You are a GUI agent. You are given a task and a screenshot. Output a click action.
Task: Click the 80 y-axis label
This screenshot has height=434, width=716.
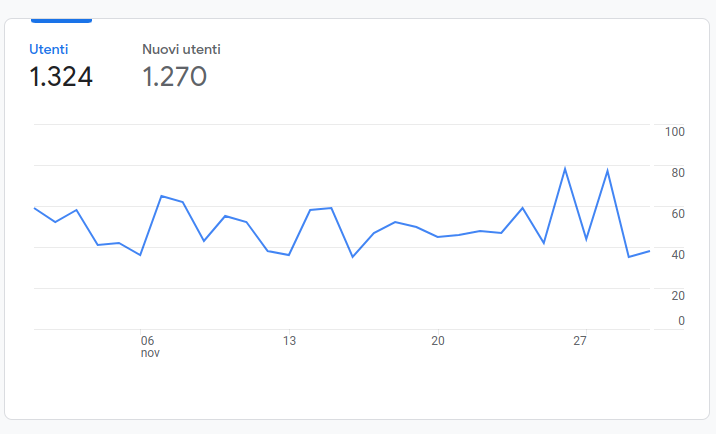click(678, 173)
